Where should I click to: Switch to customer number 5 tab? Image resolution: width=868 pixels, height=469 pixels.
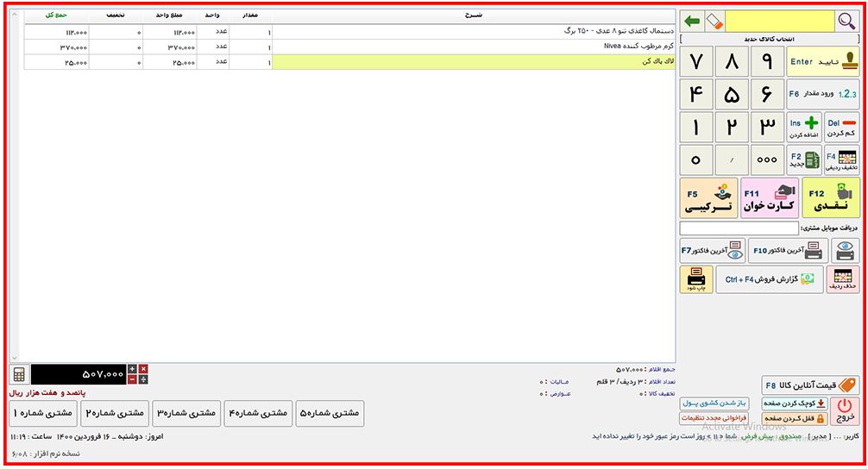[x=331, y=414]
